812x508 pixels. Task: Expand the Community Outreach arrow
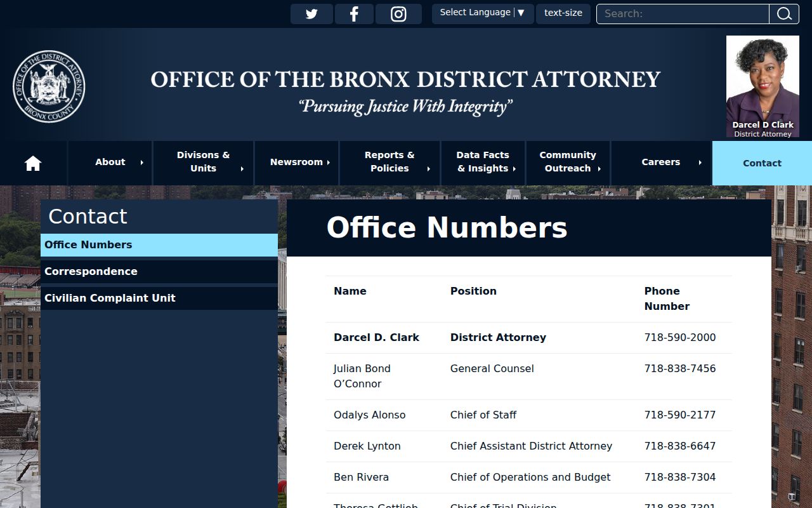(599, 169)
